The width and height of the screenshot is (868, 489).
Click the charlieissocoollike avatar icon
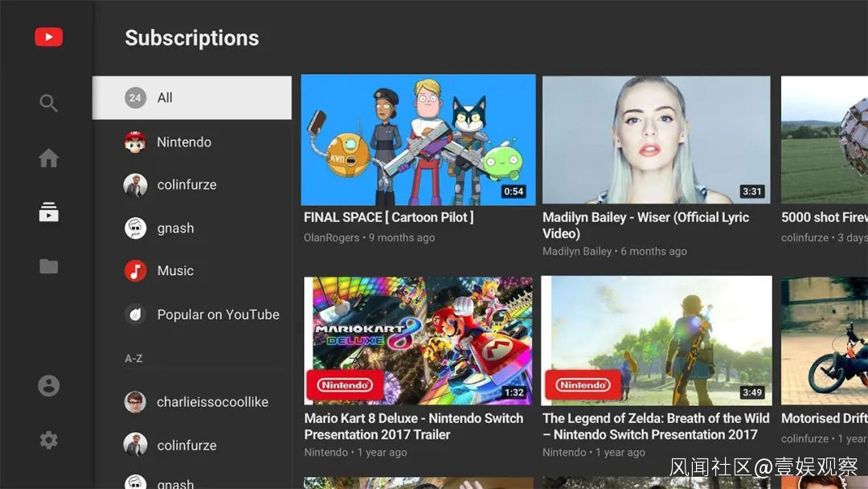135,402
